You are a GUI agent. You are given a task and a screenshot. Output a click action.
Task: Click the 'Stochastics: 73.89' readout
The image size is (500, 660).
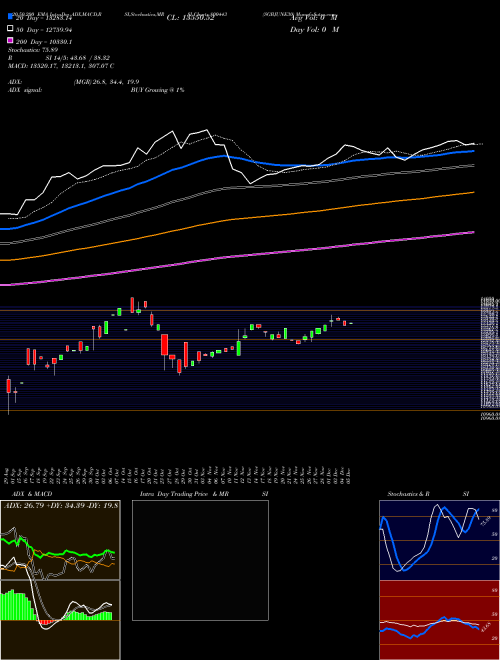pos(32,50)
